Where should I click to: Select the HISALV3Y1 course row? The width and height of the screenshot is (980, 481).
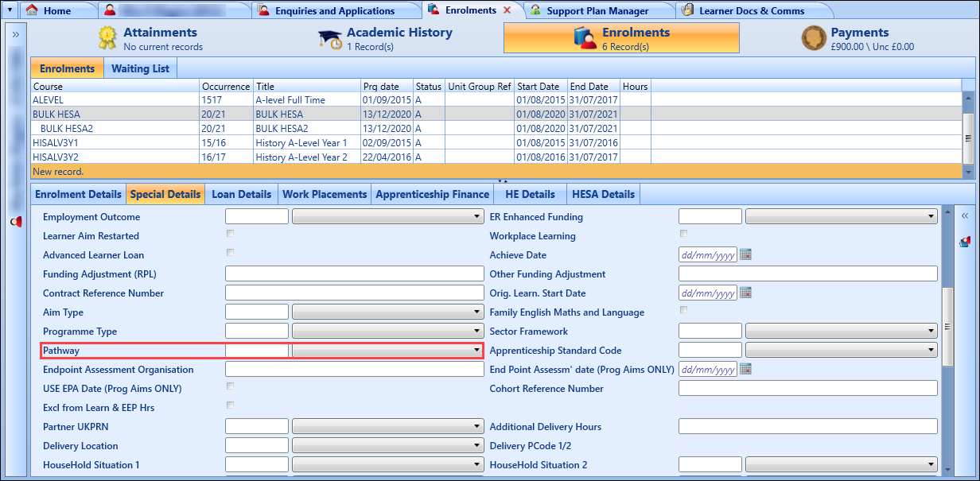496,142
